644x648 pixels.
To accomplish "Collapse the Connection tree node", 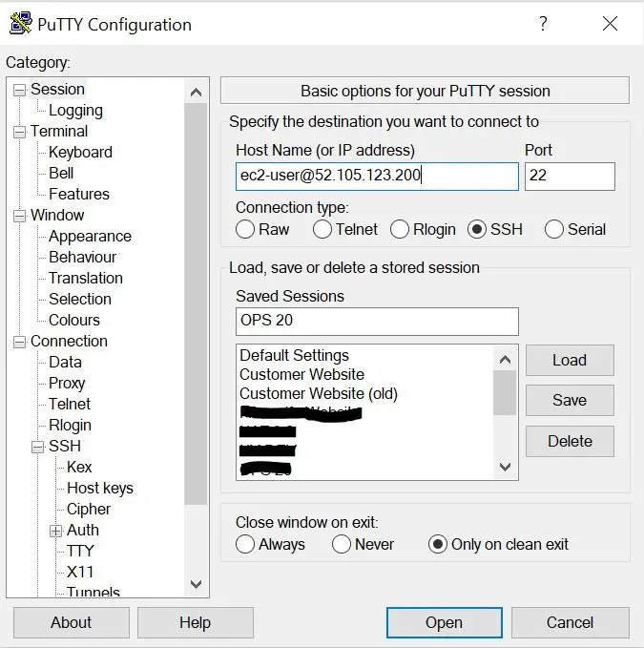I will point(19,343).
